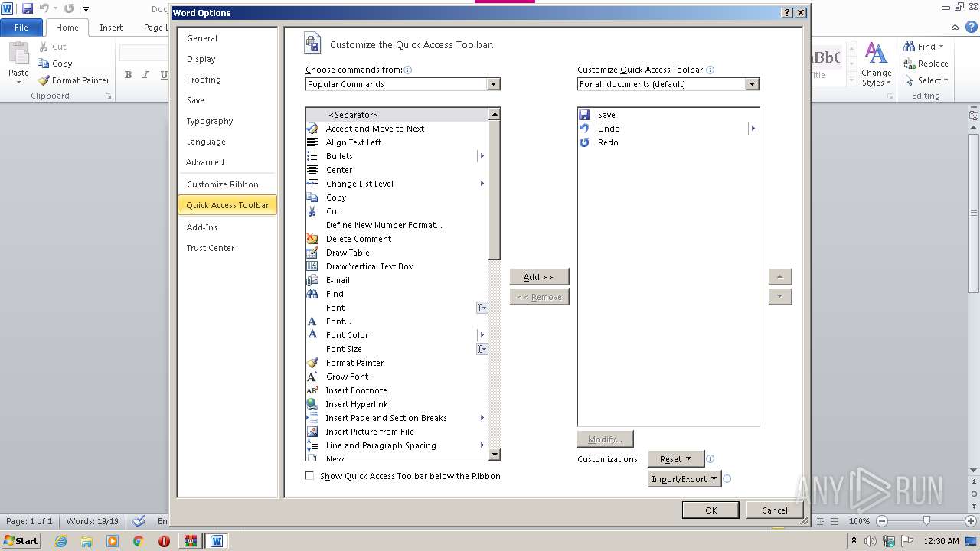Viewport: 980px width, 551px height.
Task: Select the Accept and Move to Next command
Action: point(397,129)
